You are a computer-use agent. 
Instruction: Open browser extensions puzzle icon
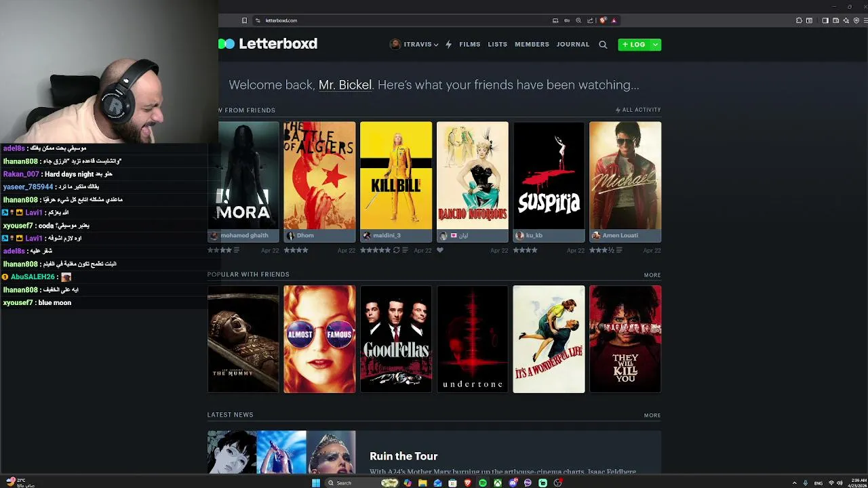pyautogui.click(x=799, y=20)
